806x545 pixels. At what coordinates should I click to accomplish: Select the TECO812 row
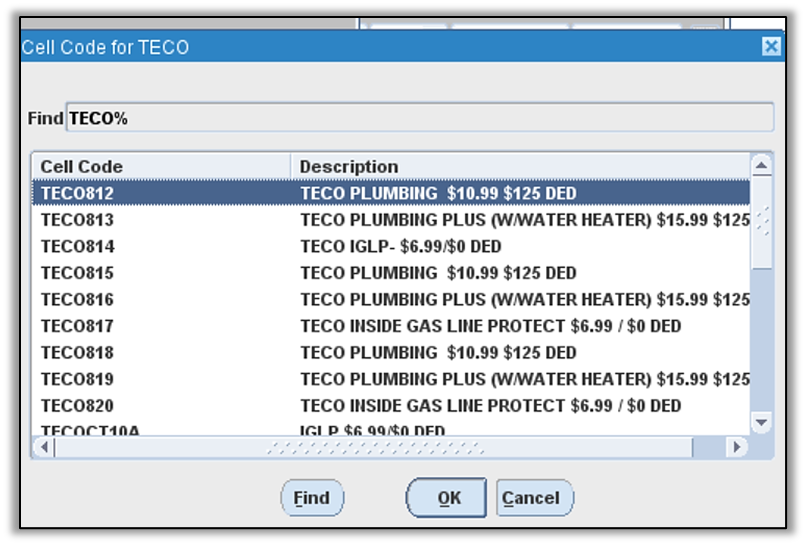tap(77, 193)
